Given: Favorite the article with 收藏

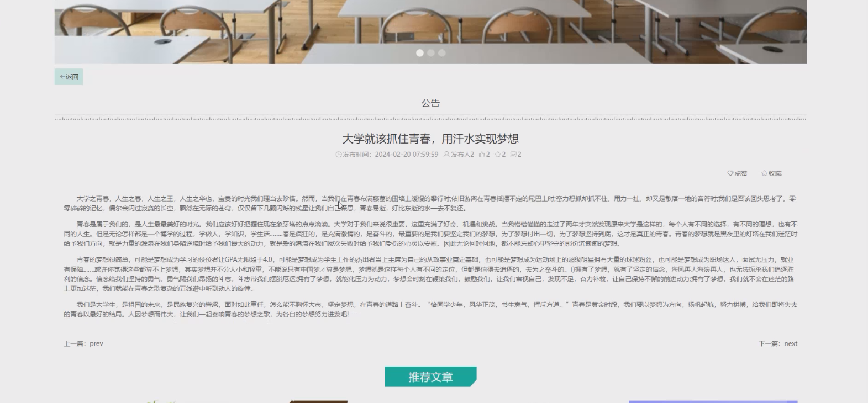Looking at the screenshot, I should (x=771, y=173).
